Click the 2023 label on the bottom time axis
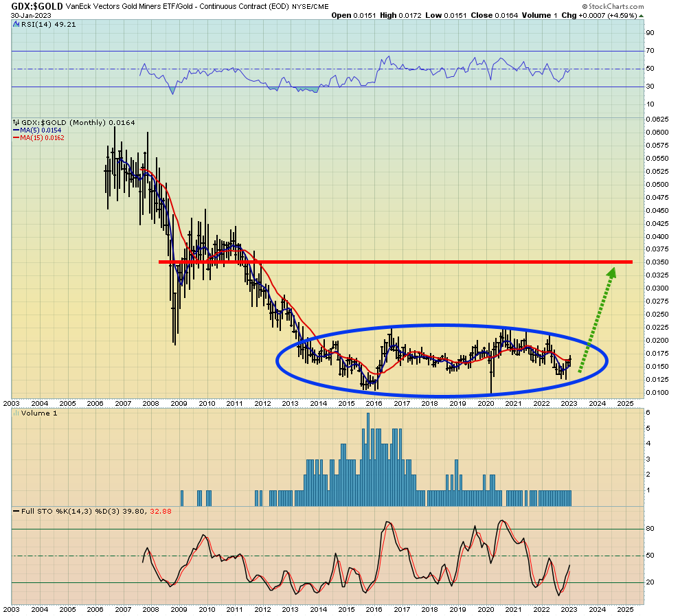Screen dimensions: 680x616 569,610
